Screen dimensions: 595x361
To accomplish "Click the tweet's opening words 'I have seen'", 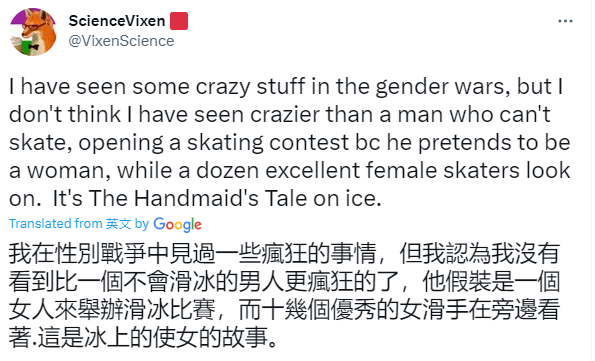I will coord(68,87).
